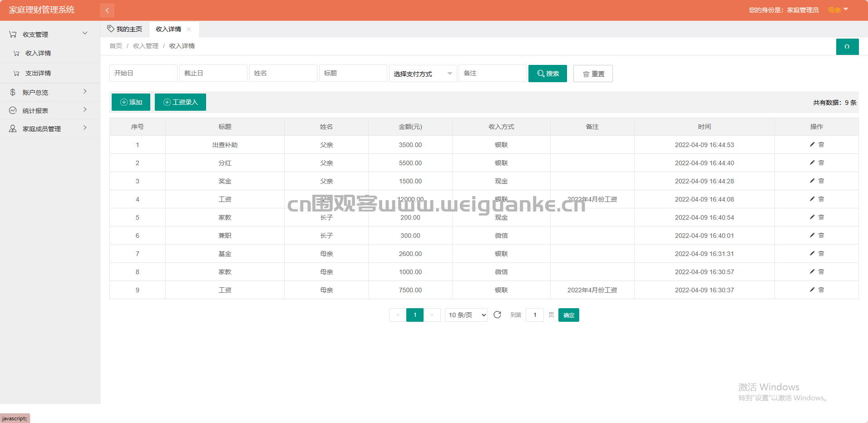
Task: Focus the 姓名 search field
Action: 283,73
